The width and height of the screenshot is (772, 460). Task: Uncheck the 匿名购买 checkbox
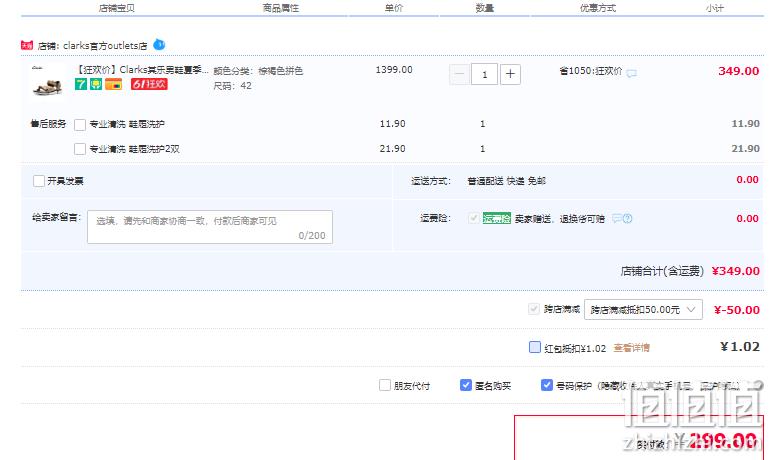pos(466,385)
